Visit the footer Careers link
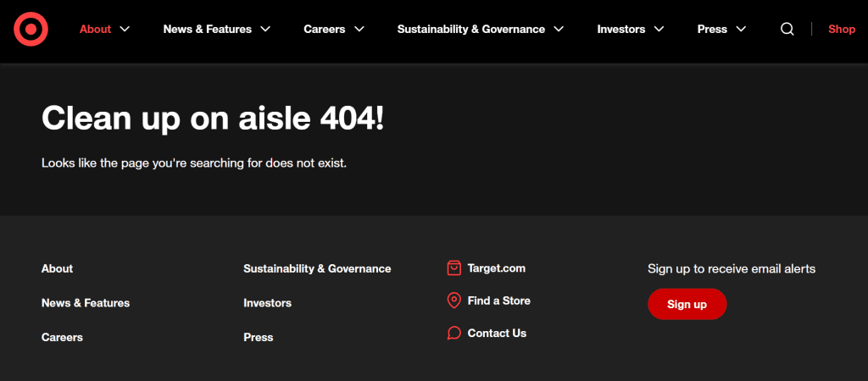This screenshot has width=868, height=381. click(62, 337)
